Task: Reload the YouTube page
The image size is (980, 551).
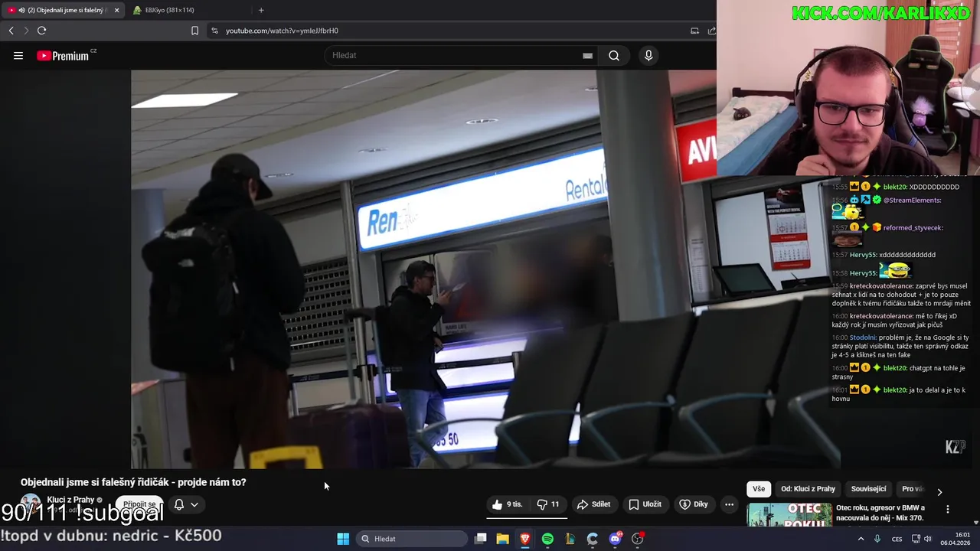Action: [41, 31]
